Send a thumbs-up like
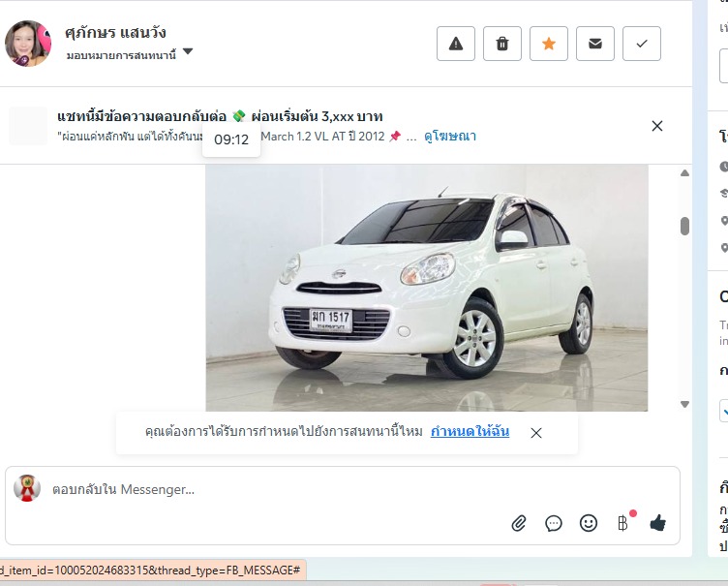The height and width of the screenshot is (586, 728). 658,523
